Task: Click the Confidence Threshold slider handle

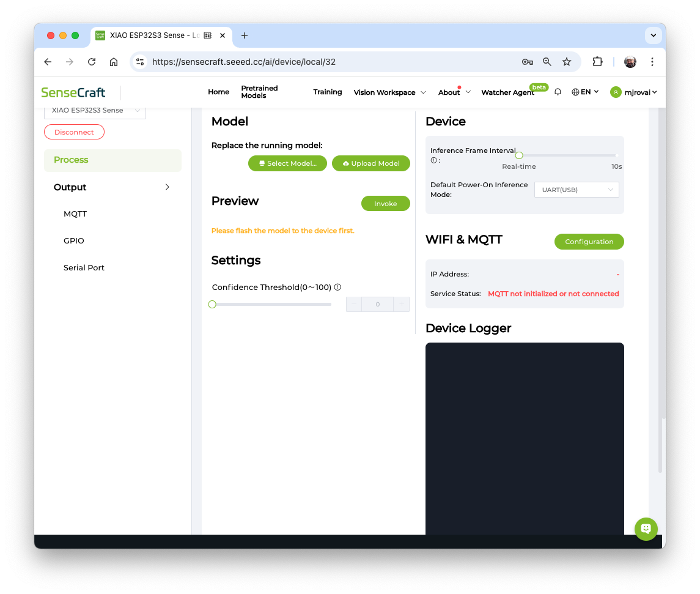Action: pyautogui.click(x=212, y=304)
